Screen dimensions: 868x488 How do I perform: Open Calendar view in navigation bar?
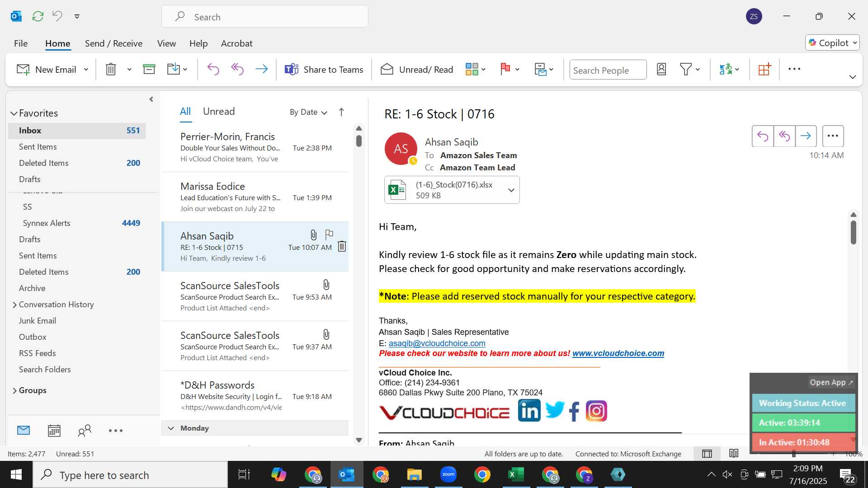[54, 430]
